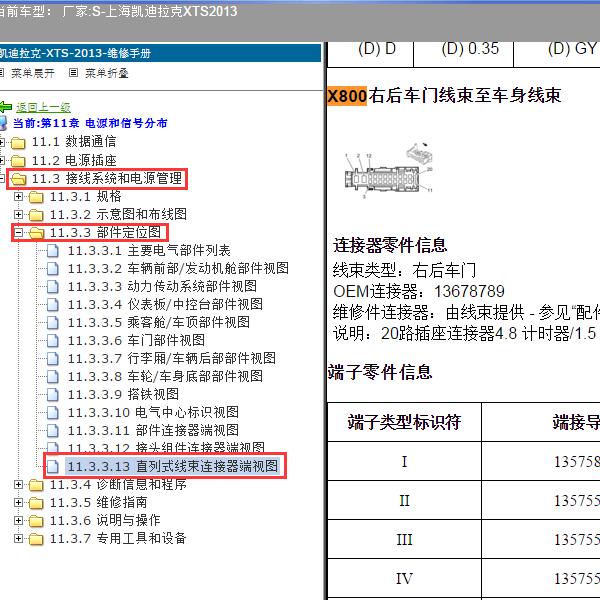Click page icon of 11.3.3.5 乘客舱/车顶部件视图
The width and height of the screenshot is (600, 600).
click(53, 323)
